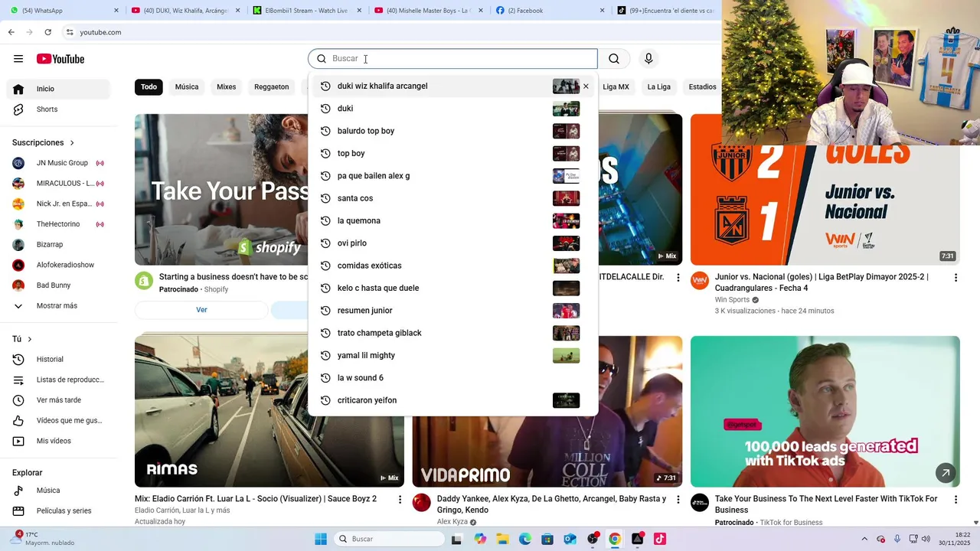Click the Windows taskbar Buscar box
The image size is (980, 551).
pyautogui.click(x=388, y=539)
